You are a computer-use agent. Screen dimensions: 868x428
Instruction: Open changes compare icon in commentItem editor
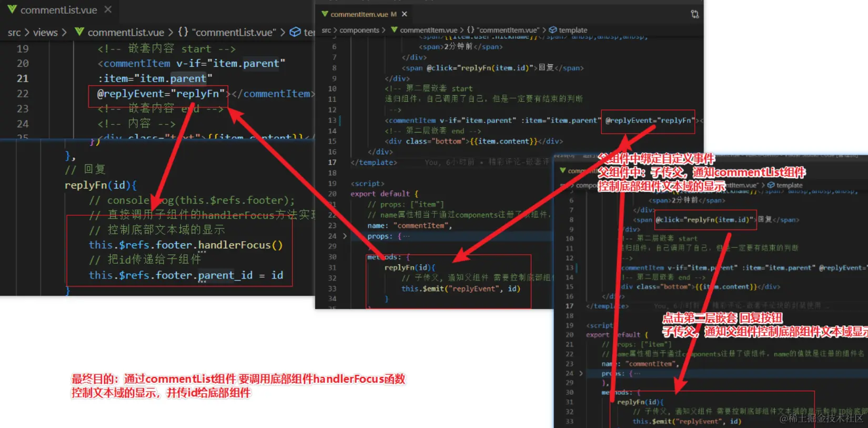[x=695, y=14]
